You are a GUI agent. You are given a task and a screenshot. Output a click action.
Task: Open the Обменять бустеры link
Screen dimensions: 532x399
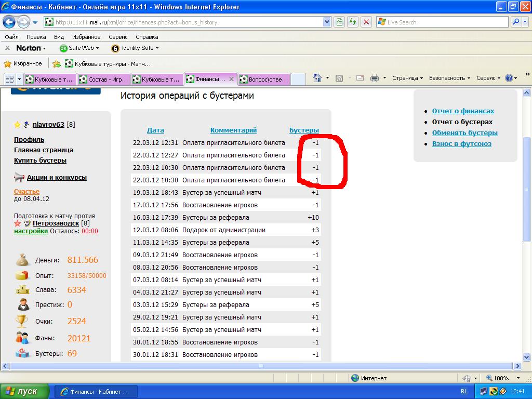pos(464,132)
